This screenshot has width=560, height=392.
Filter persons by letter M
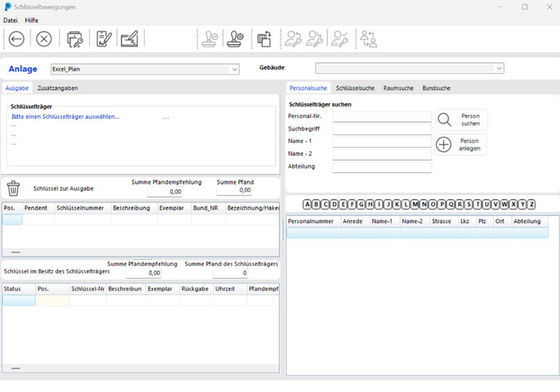(x=414, y=205)
